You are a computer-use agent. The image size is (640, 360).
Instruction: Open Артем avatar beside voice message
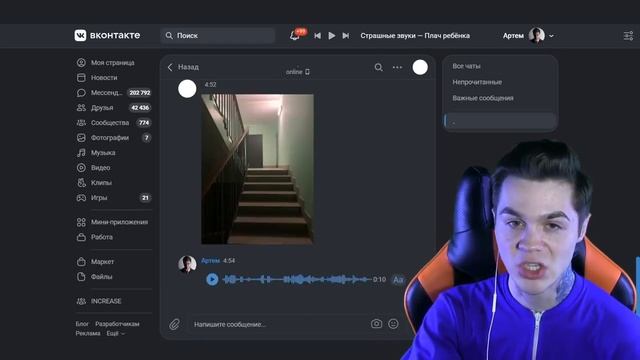(187, 264)
